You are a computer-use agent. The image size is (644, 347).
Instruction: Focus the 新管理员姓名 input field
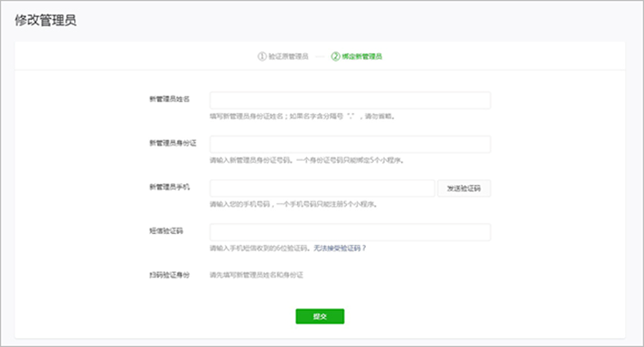[350, 100]
